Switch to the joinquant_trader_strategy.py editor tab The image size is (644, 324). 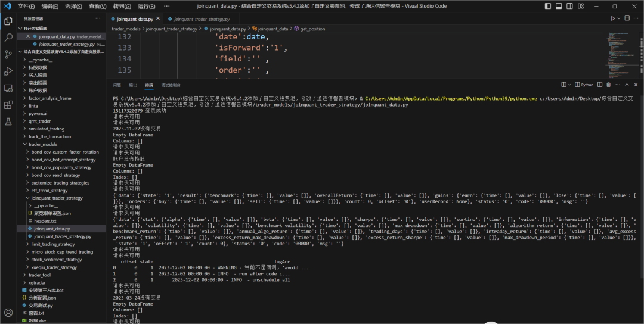pos(201,19)
